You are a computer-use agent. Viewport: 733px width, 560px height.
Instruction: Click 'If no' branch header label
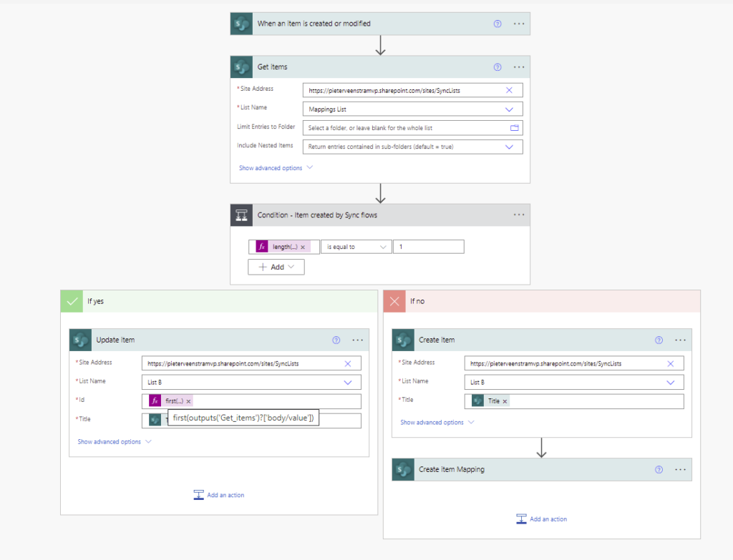tap(417, 301)
